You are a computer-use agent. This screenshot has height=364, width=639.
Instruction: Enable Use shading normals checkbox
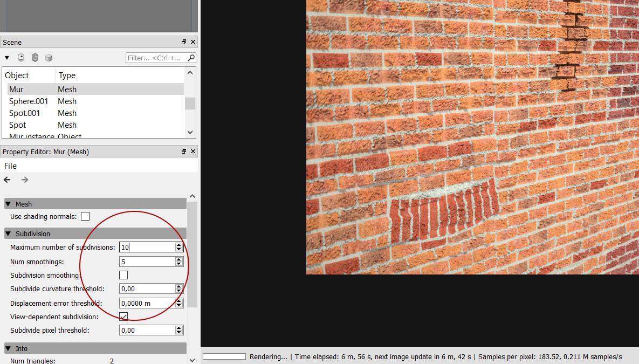pos(85,216)
